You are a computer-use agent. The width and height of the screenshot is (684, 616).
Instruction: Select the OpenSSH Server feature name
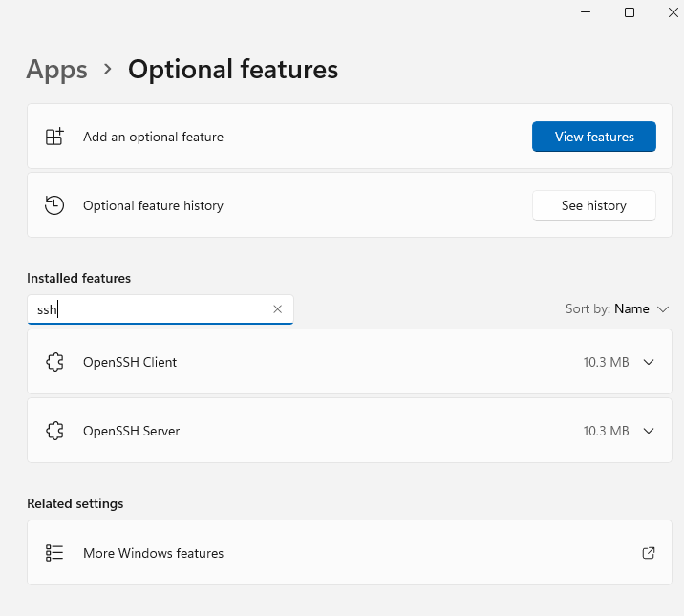(132, 432)
